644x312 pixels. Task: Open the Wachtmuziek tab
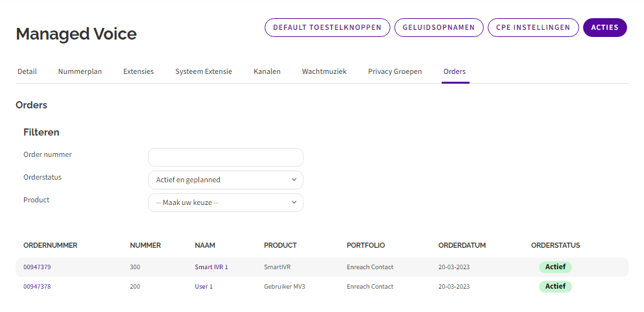pos(324,71)
